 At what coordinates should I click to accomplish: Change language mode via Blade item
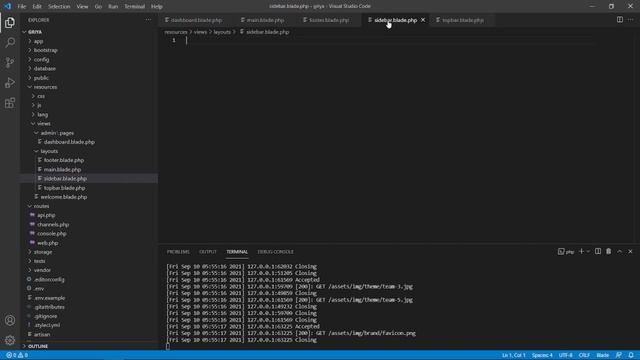(602, 355)
